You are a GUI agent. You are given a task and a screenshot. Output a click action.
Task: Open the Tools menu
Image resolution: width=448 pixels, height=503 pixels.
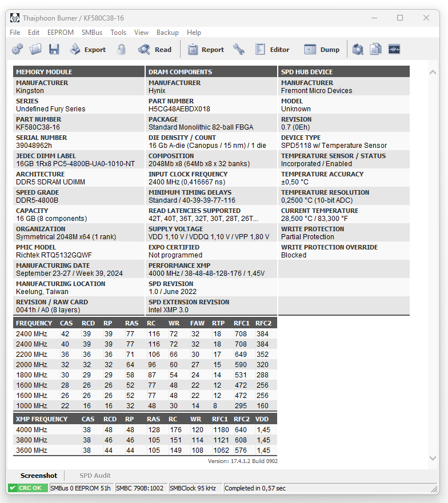coord(118,33)
